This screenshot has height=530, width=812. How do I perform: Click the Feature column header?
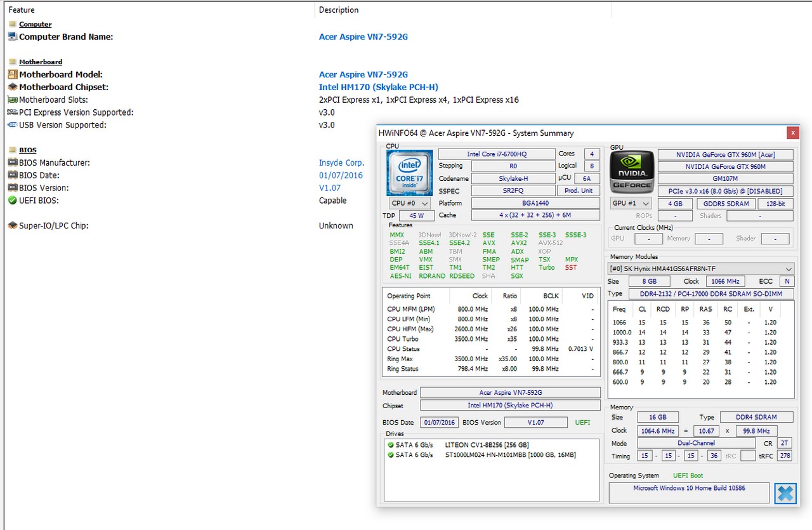click(22, 10)
